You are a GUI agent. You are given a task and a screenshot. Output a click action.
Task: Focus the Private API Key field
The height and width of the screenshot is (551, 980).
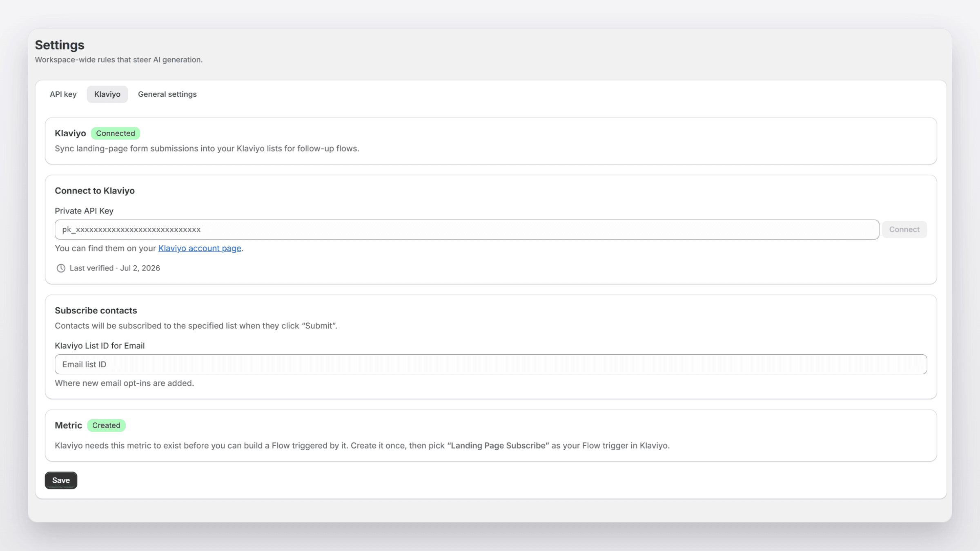[467, 229]
